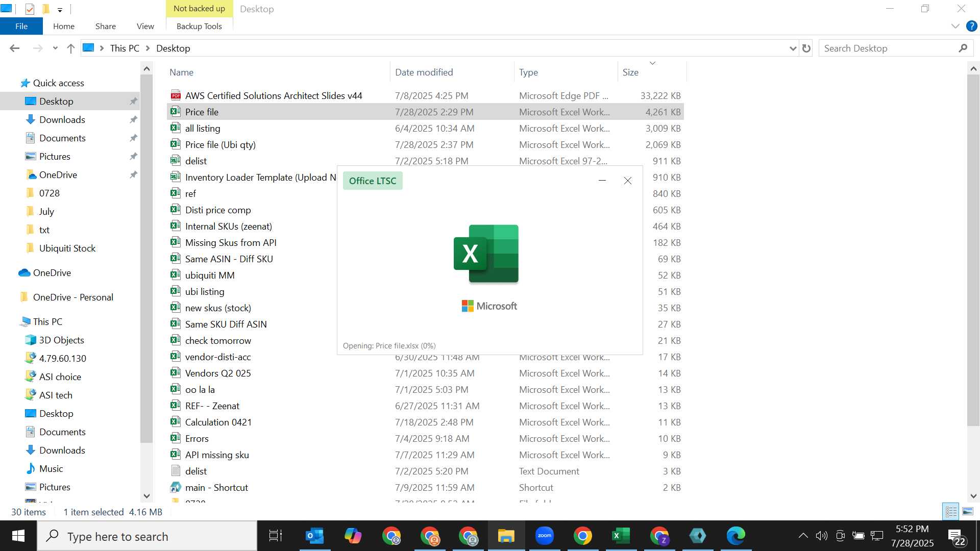
Task: Unpin OneDrive pin in Quick access
Action: 133,174
